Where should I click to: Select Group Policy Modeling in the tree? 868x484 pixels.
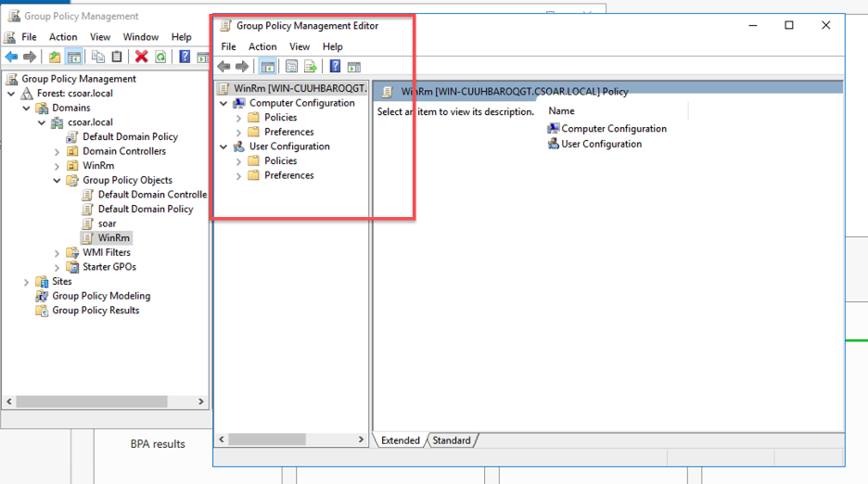(x=100, y=296)
